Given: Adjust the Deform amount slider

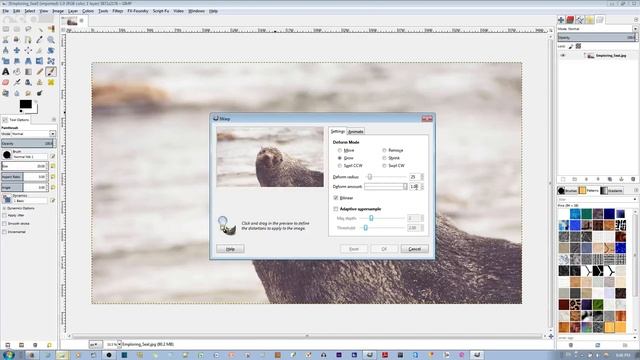Looking at the screenshot, I should pos(386,187).
